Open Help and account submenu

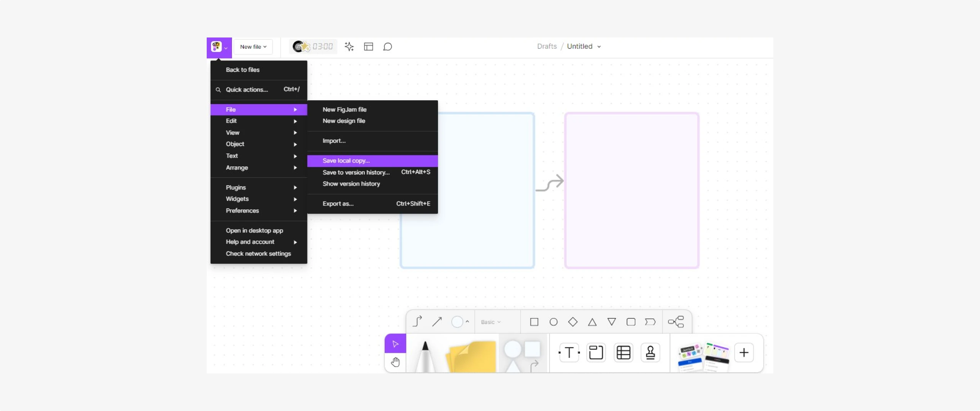click(259, 242)
